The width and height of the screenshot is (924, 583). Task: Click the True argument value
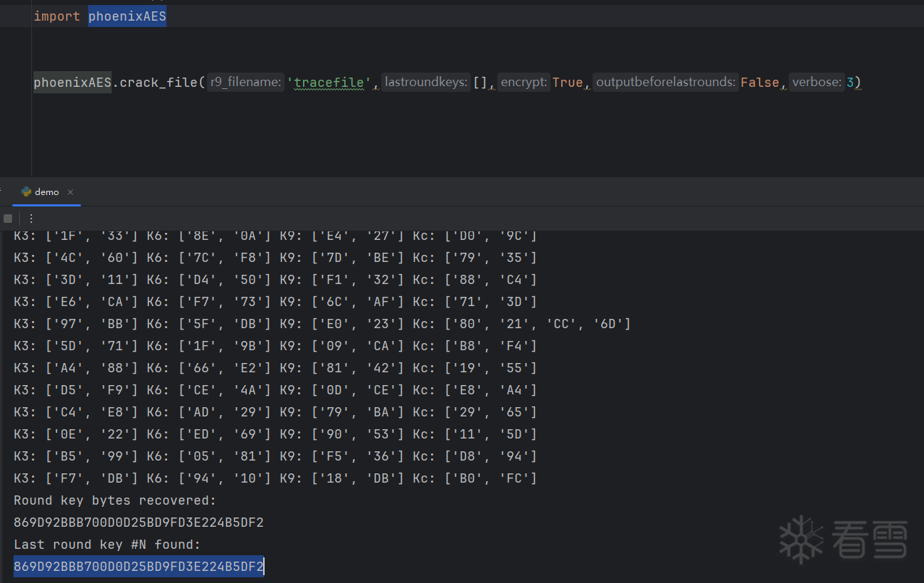click(x=568, y=83)
